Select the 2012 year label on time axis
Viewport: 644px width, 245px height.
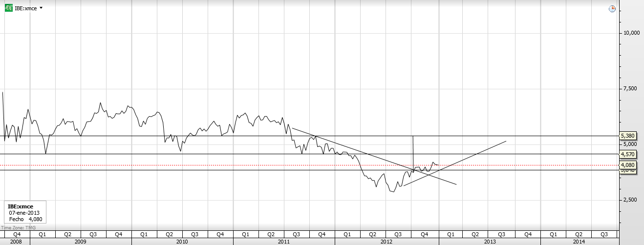(x=386, y=242)
